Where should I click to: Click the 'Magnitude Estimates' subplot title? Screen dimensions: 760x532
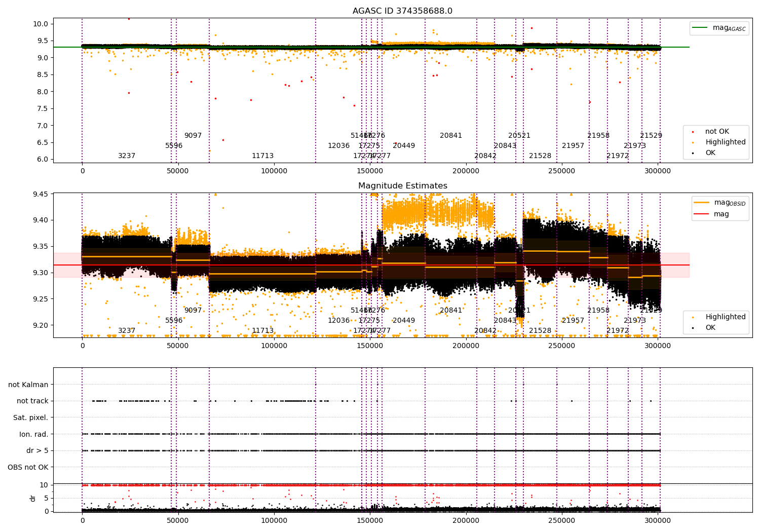[x=402, y=186]
